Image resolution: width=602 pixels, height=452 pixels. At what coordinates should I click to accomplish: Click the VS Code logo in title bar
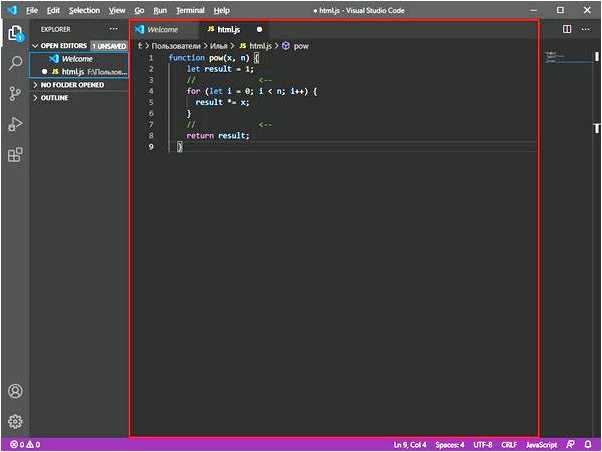click(x=12, y=10)
